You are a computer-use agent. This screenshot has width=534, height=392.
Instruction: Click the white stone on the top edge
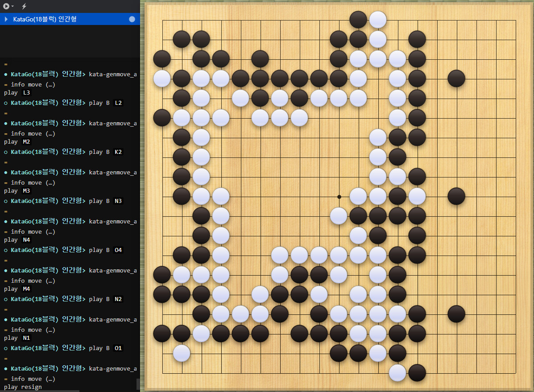click(x=378, y=20)
